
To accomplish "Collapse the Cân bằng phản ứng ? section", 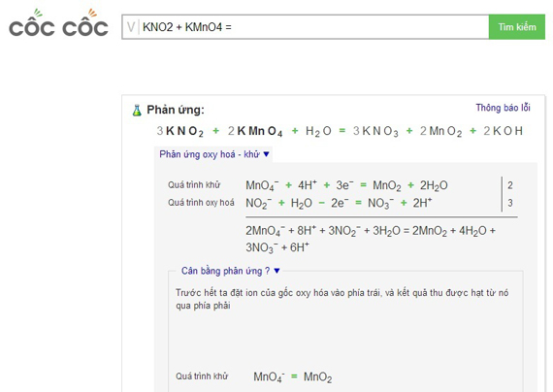I will [226, 271].
